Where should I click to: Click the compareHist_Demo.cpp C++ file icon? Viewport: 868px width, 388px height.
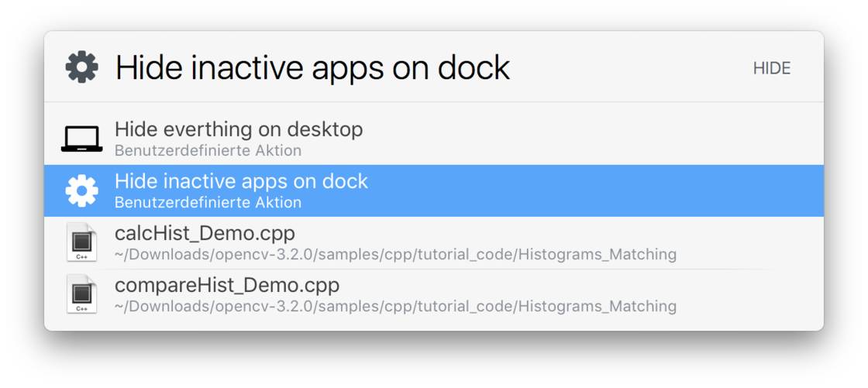tap(81, 294)
